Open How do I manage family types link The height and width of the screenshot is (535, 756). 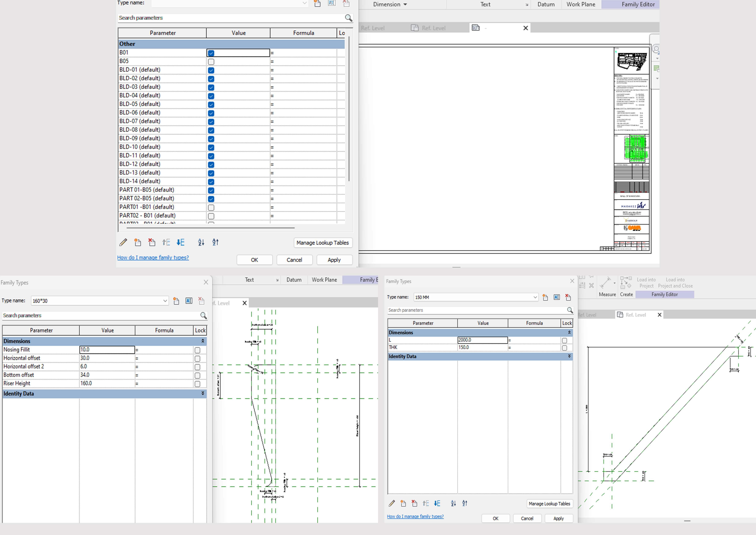coord(153,258)
